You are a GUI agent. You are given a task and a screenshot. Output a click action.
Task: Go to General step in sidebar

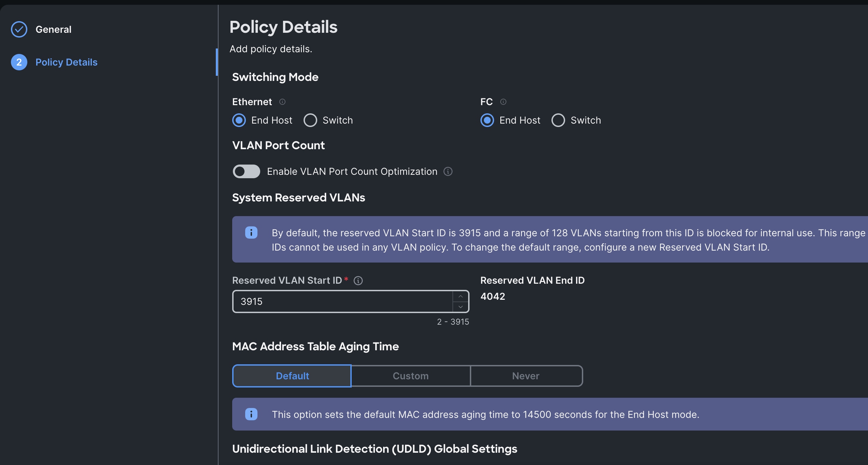click(x=53, y=29)
